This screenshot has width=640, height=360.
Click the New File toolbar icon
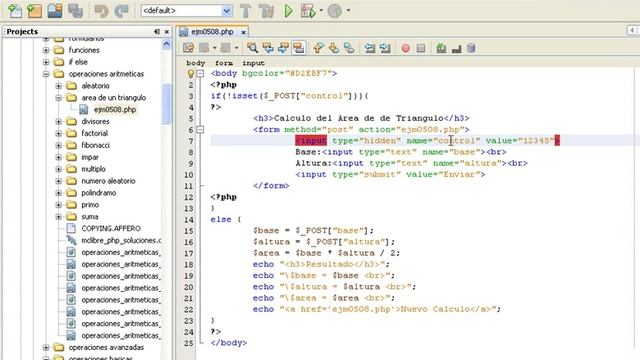tap(15, 11)
